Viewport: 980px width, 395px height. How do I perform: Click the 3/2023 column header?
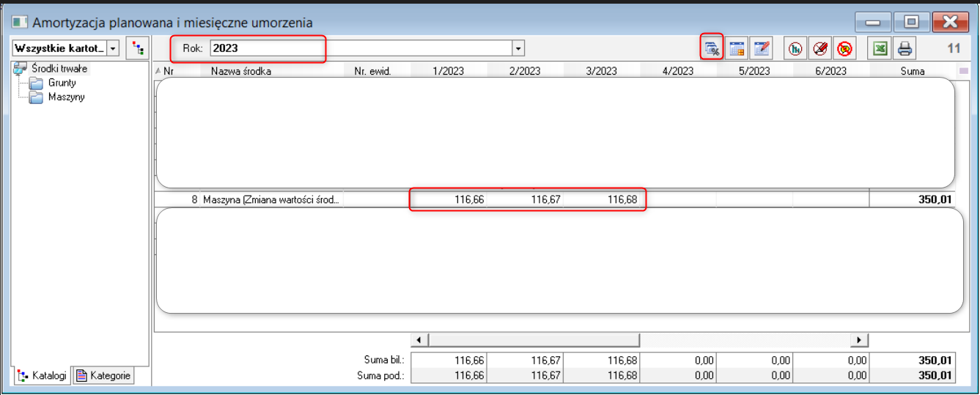click(601, 71)
